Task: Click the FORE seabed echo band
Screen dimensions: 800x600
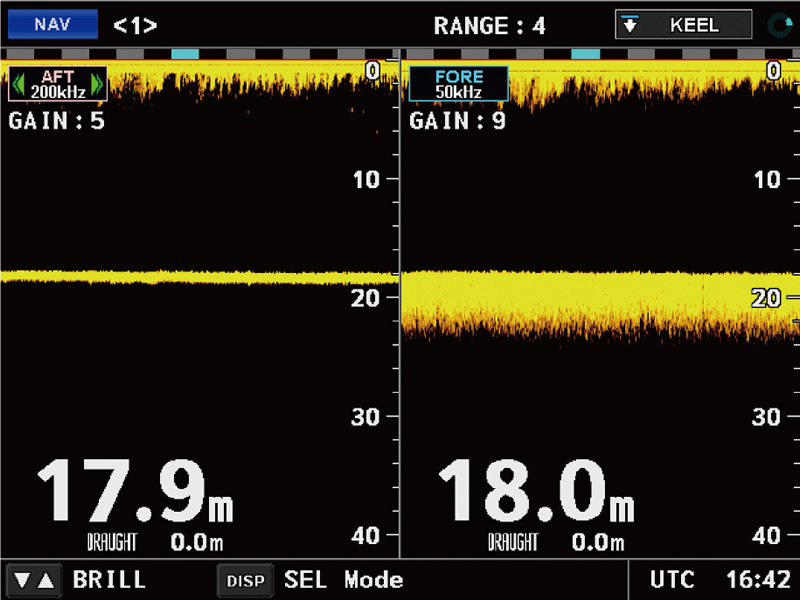Action: pos(600,305)
